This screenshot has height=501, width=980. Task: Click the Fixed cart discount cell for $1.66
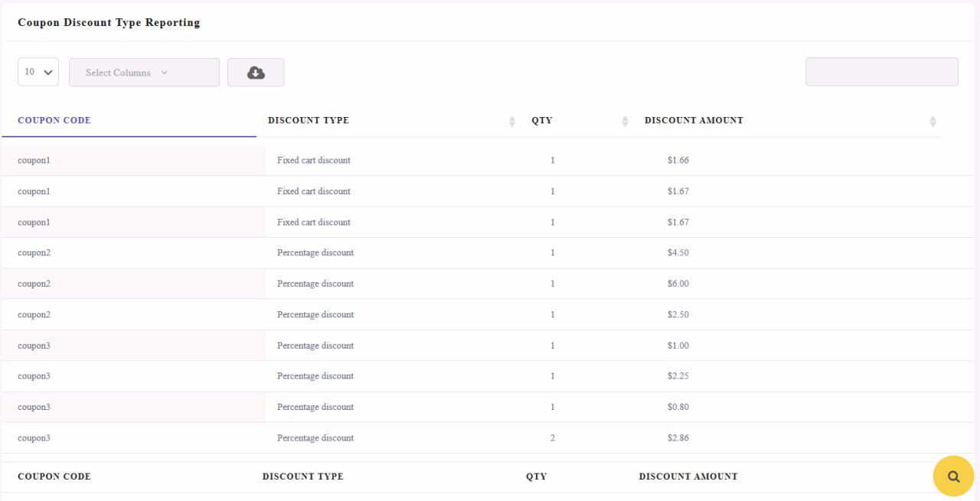(314, 161)
